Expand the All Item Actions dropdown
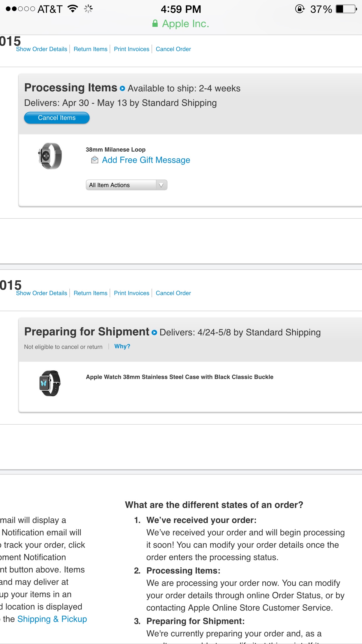The width and height of the screenshot is (362, 644). [x=126, y=185]
